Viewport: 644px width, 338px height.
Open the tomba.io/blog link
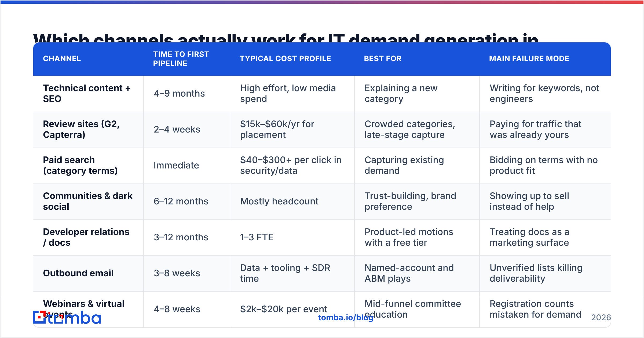[346, 318]
